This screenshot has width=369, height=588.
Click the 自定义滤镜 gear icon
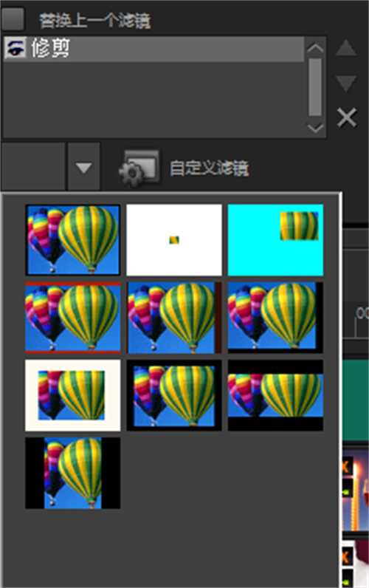[x=139, y=168]
